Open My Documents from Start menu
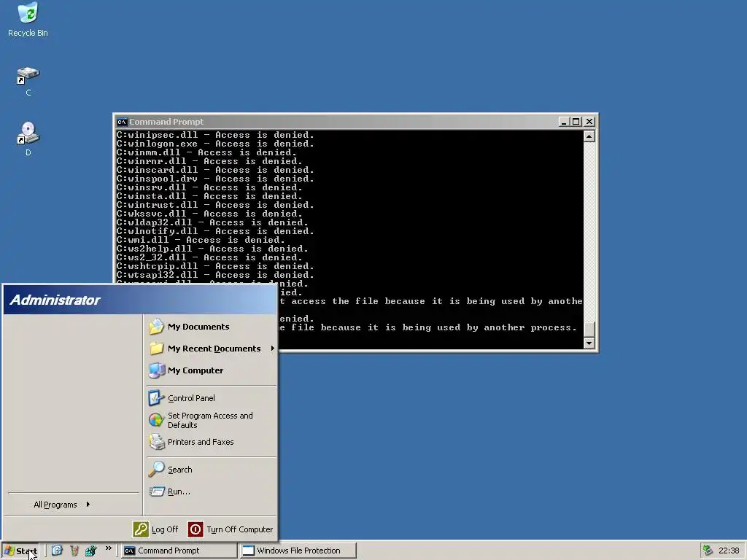747x560 pixels. (x=211, y=327)
